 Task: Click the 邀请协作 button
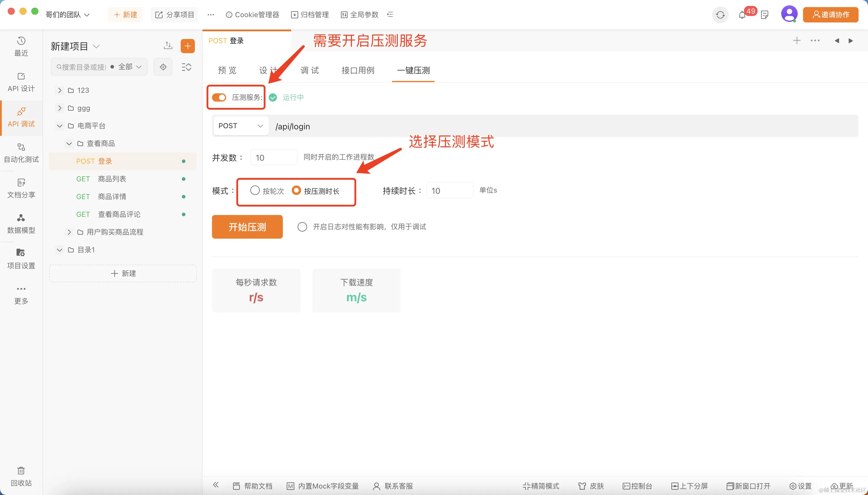click(x=831, y=14)
